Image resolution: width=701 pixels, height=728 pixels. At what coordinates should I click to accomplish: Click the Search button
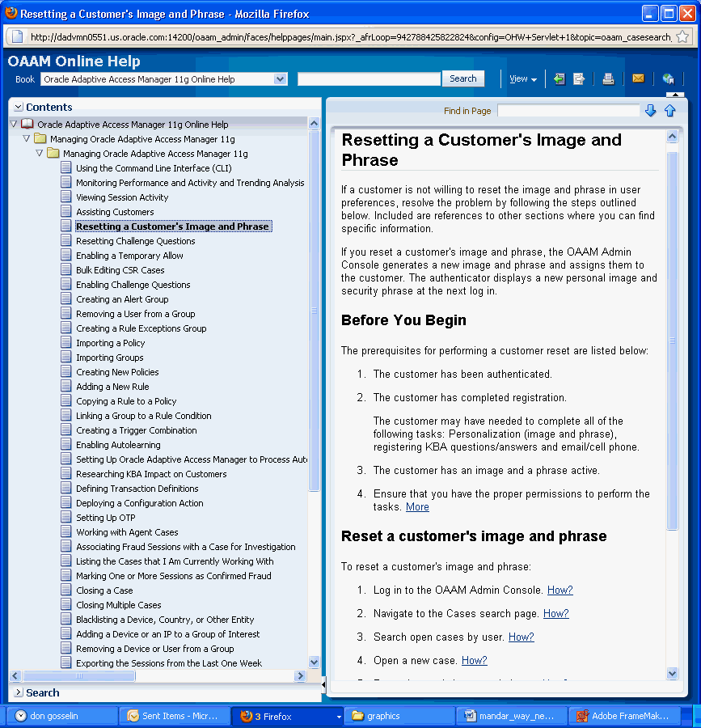click(462, 78)
